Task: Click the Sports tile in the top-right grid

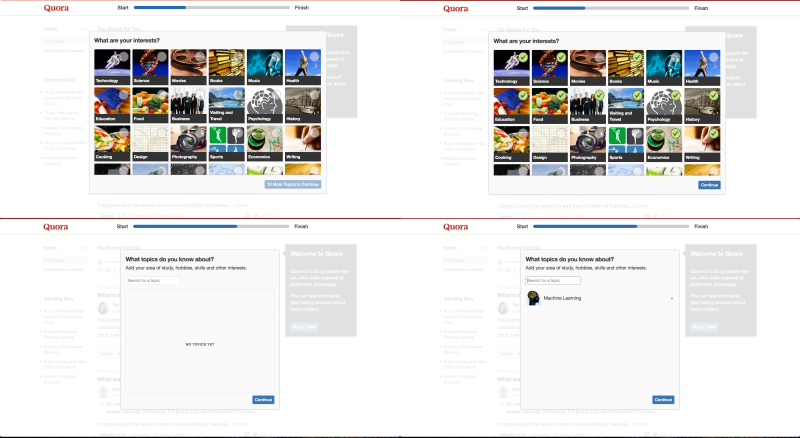Action: 626,143
